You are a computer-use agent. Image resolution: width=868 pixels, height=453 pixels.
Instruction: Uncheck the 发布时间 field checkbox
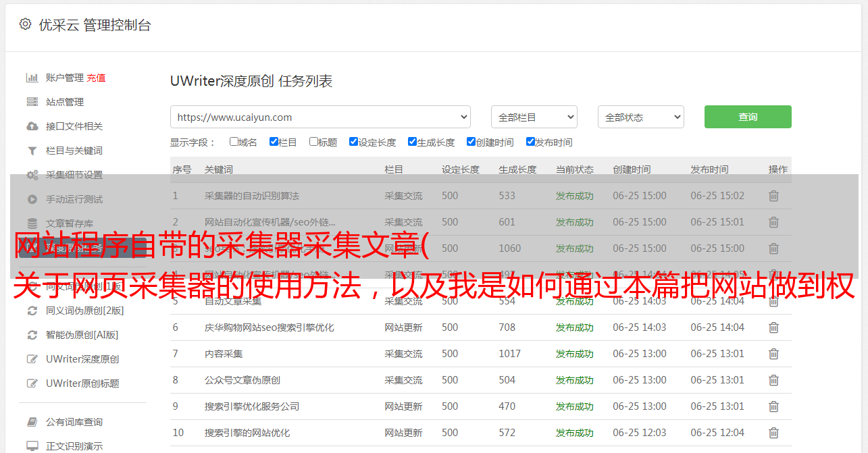tap(530, 142)
